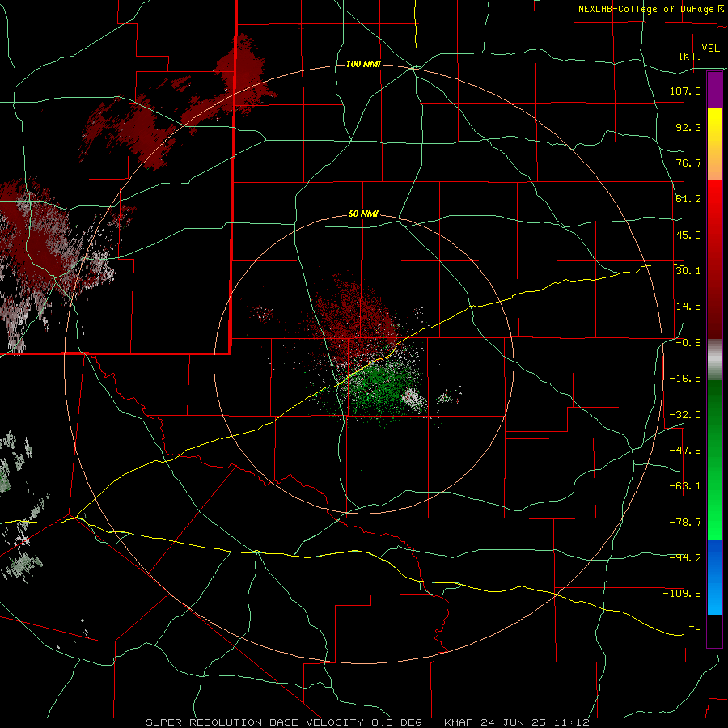
Task: Click the 92.3 velocity legend value
Action: tap(688, 127)
